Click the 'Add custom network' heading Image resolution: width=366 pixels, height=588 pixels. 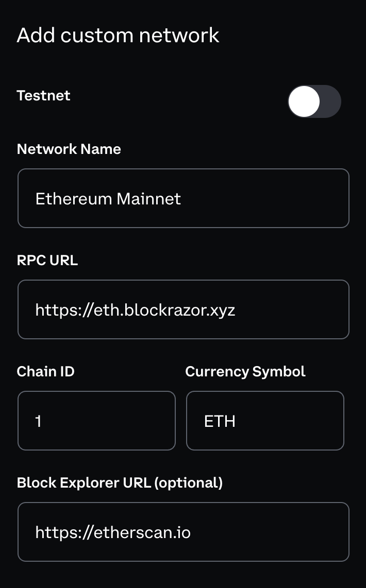[118, 35]
